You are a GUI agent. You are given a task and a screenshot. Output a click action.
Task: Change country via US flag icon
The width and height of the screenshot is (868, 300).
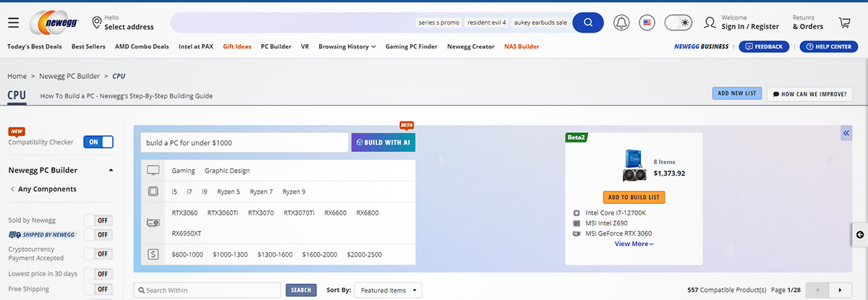pyautogui.click(x=647, y=22)
